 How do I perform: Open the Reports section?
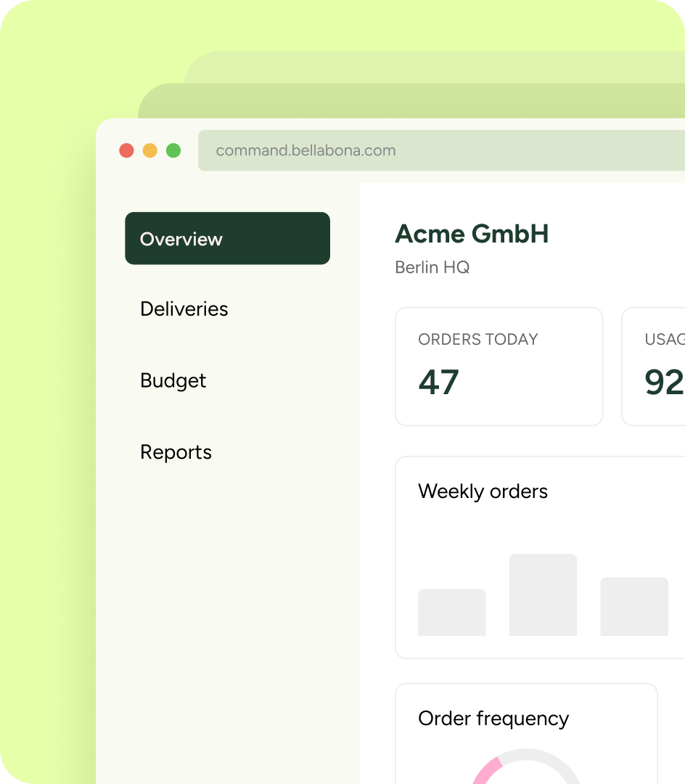tap(176, 452)
